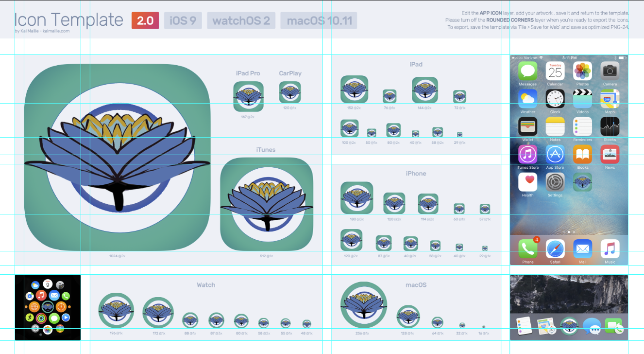
Task: Open App Store on iPhone mockup
Action: pyautogui.click(x=555, y=154)
